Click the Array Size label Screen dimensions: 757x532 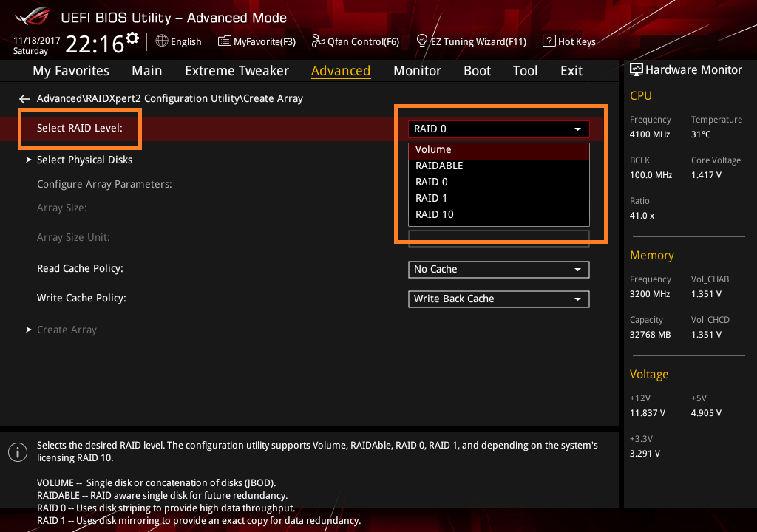tap(62, 208)
